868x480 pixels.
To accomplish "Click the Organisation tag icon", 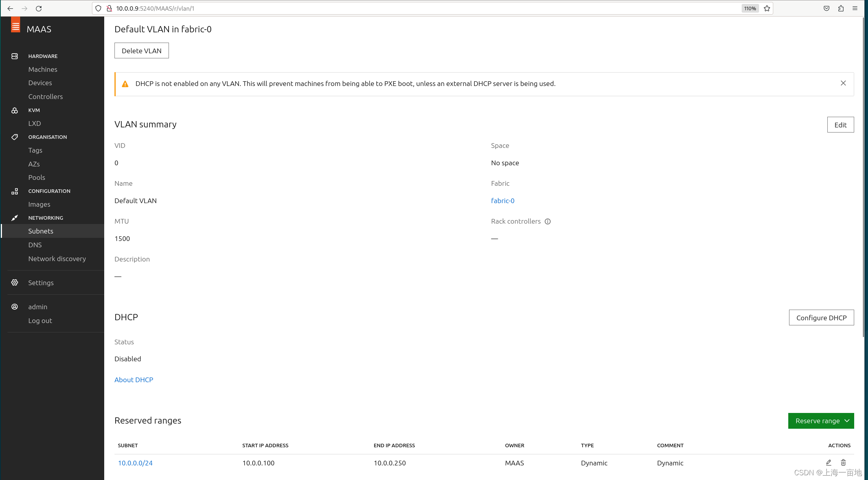I will coord(15,137).
